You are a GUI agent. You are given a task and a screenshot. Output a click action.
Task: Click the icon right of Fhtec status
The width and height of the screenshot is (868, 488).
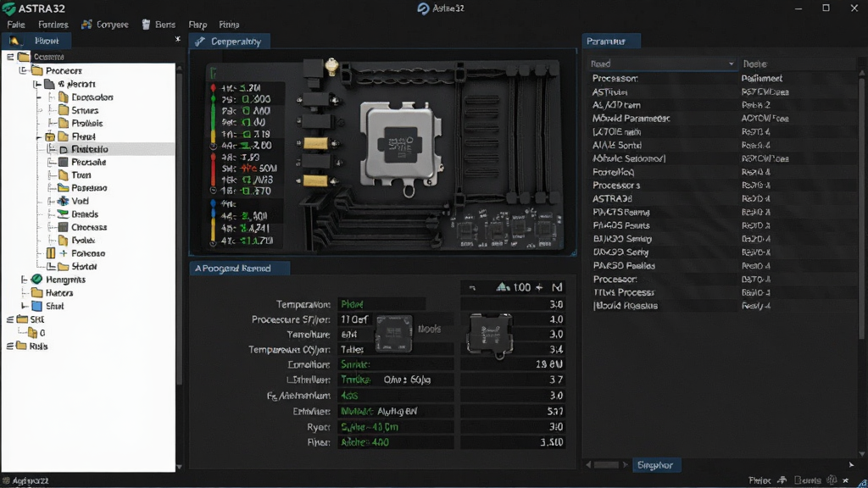pyautogui.click(x=782, y=480)
